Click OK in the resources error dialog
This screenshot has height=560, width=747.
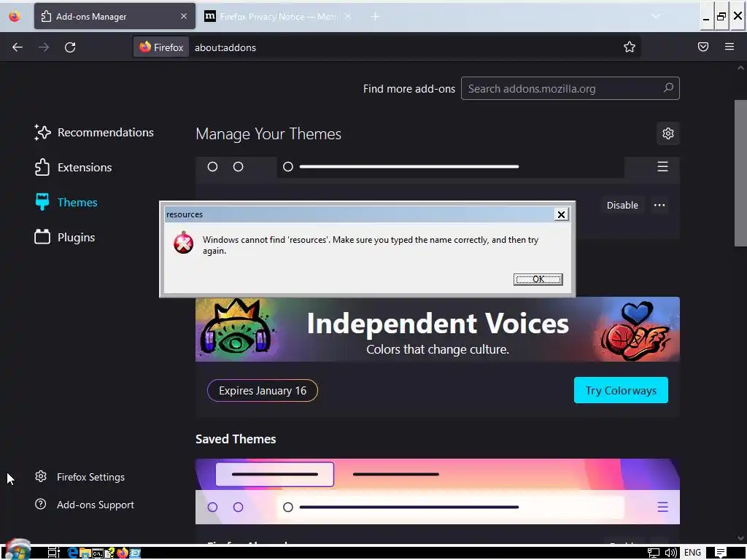pyautogui.click(x=538, y=279)
